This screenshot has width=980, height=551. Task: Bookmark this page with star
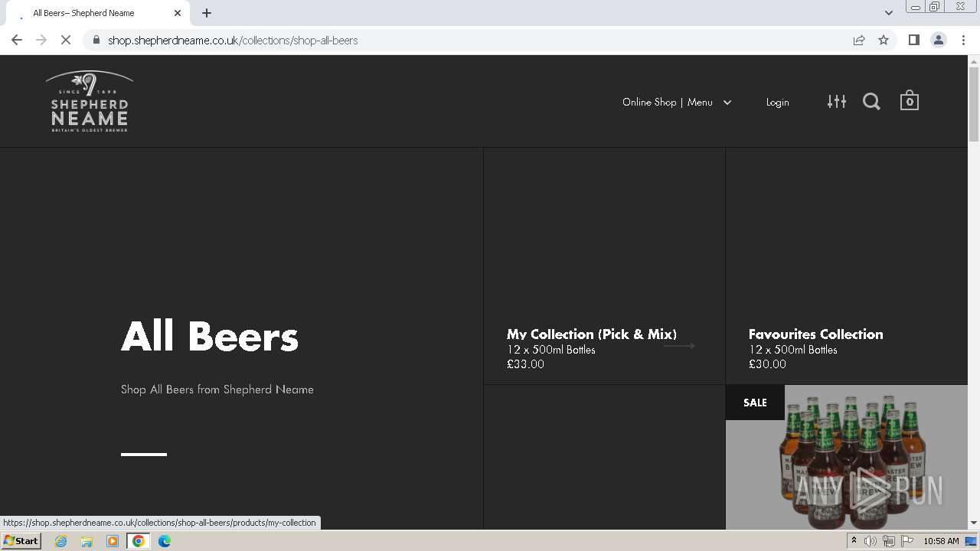pos(884,40)
